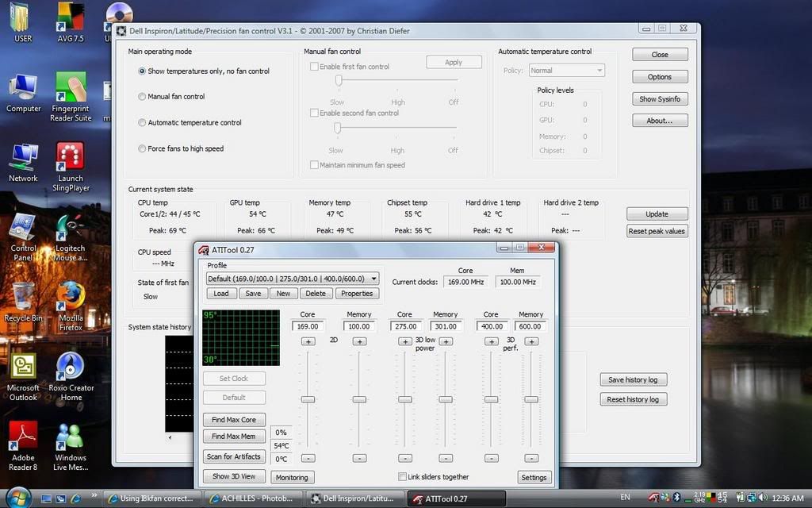Open the USER folder desktop icon

[22, 21]
